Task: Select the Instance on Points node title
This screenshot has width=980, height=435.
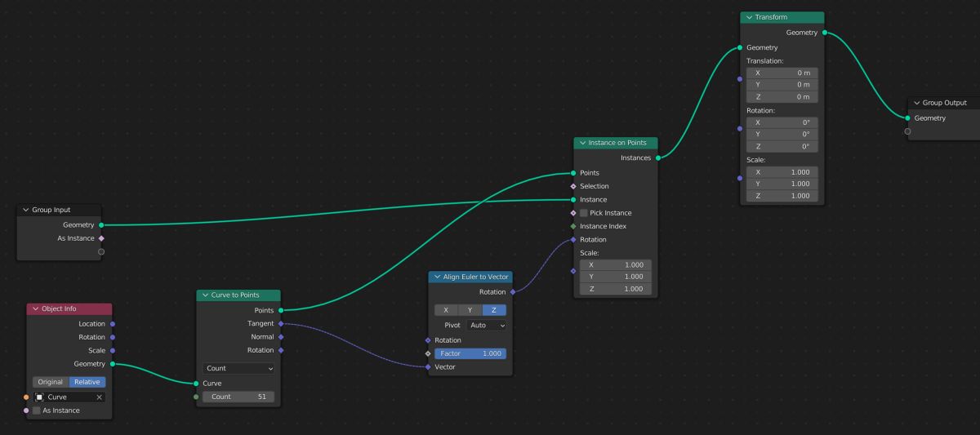Action: [617, 143]
